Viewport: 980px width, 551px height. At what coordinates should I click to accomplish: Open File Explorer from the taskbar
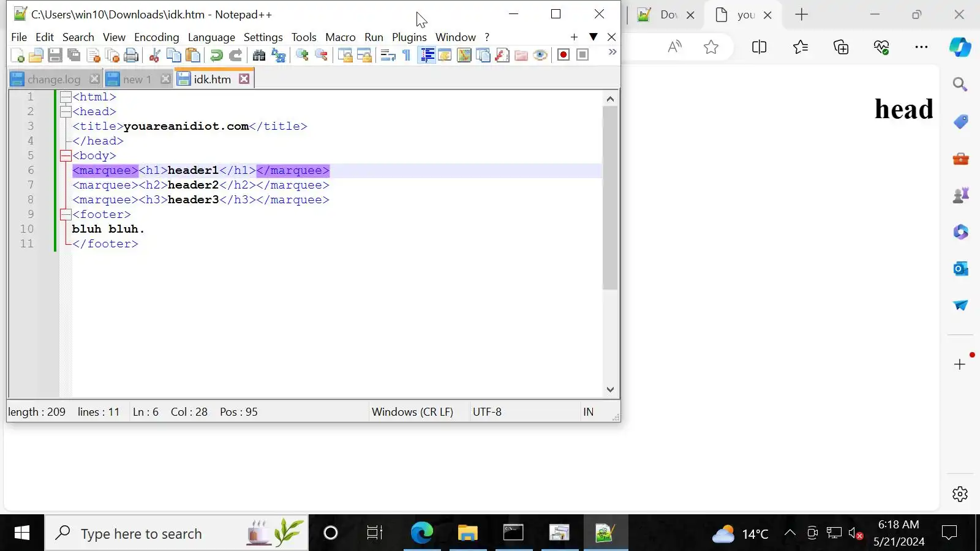(467, 533)
